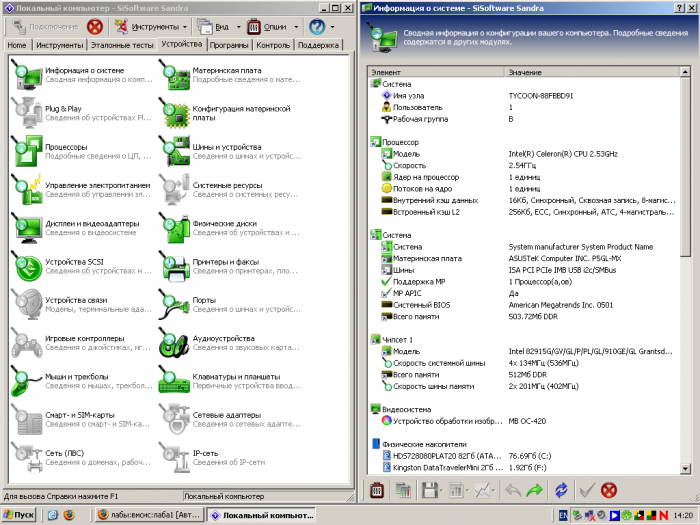Click the red cancel icon in info window

click(609, 490)
